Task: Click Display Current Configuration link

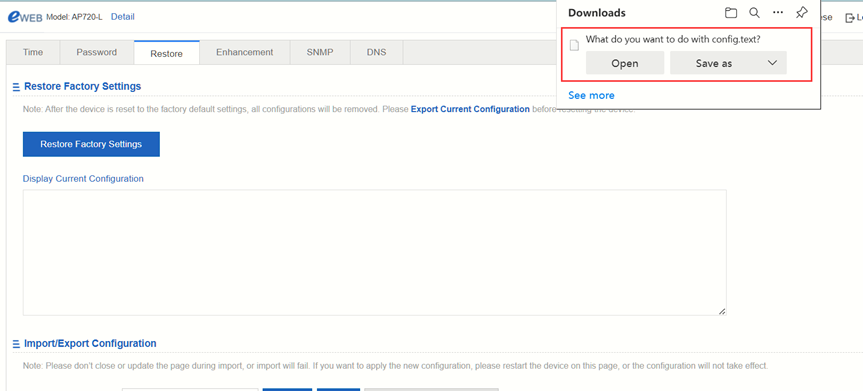Action: coord(83,178)
